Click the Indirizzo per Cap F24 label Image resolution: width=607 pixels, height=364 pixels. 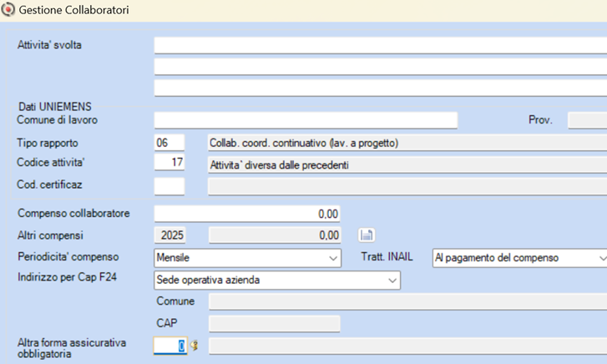point(67,277)
